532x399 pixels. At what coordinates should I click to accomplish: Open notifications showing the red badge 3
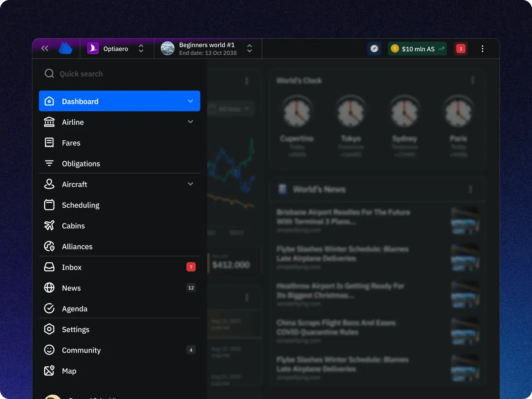[460, 48]
